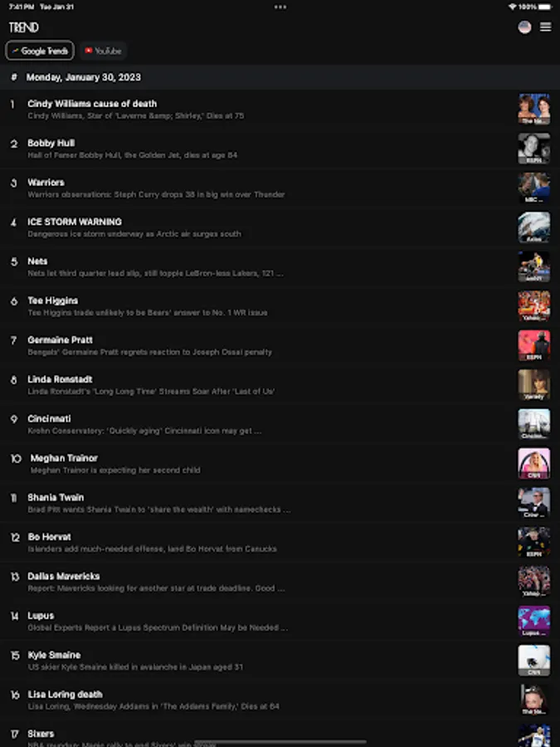Screen dimensions: 560x747
Task: Select the Nets trending item
Action: point(280,266)
